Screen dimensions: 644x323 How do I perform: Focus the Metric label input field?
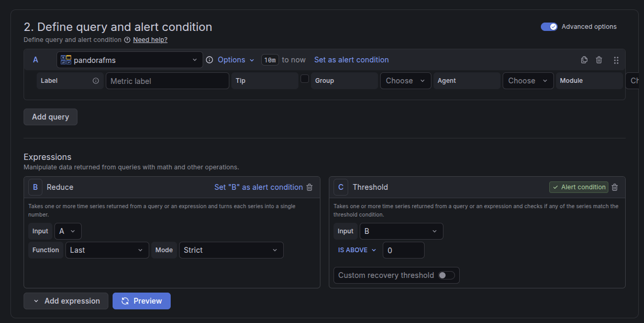(168, 81)
